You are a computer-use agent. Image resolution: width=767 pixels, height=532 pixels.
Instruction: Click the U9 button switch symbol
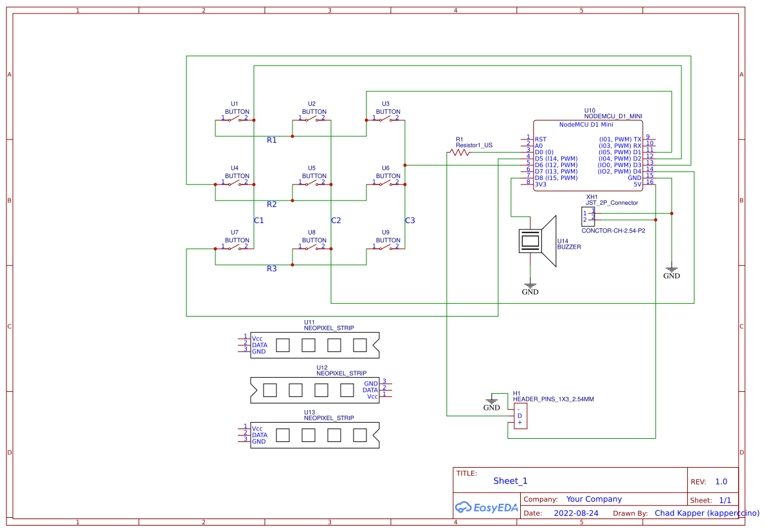[x=386, y=248]
